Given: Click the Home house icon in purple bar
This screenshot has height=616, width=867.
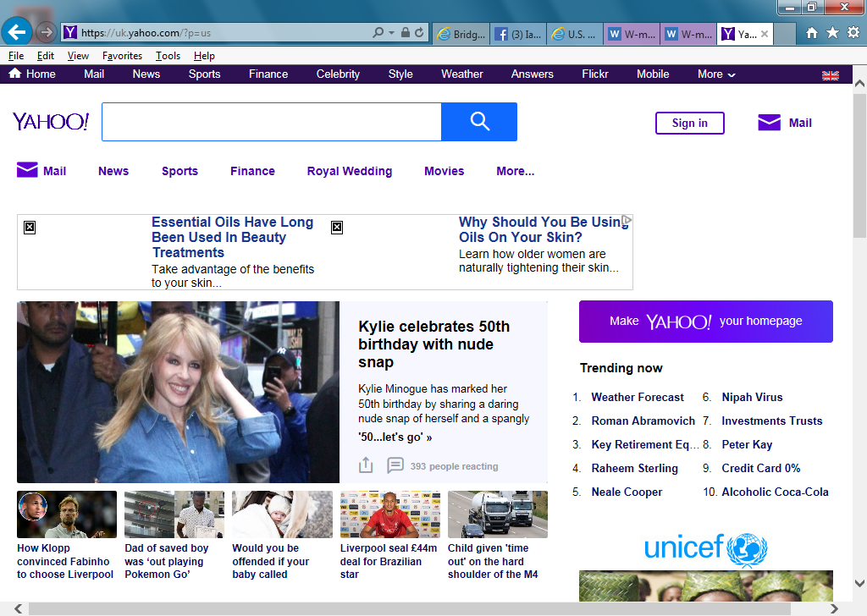Looking at the screenshot, I should point(15,74).
